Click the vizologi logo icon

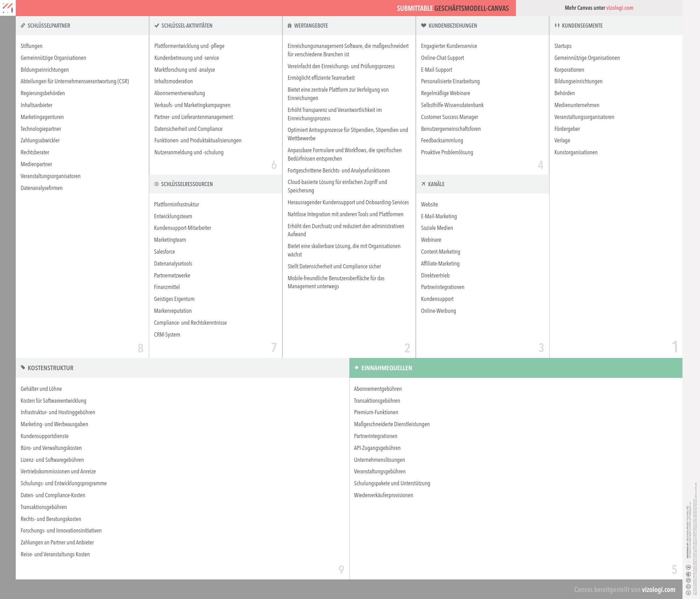pos(8,8)
